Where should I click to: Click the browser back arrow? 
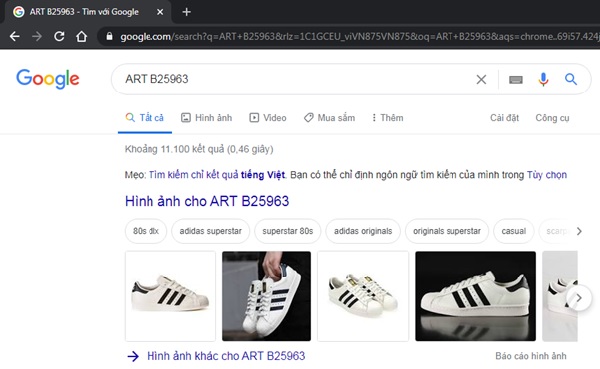click(x=15, y=36)
